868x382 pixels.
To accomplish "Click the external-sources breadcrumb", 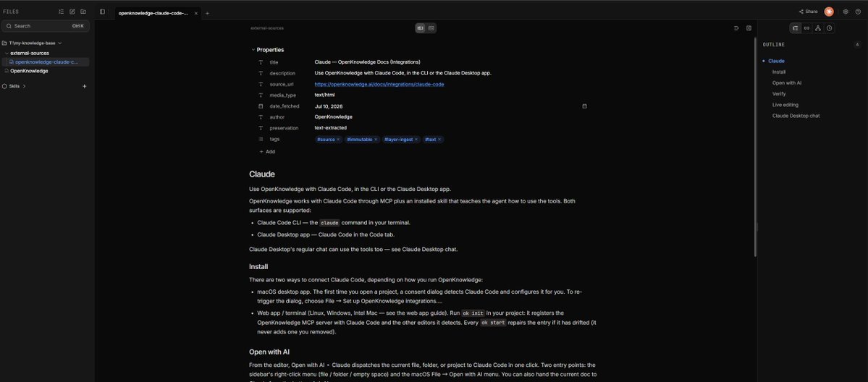I will click(267, 28).
